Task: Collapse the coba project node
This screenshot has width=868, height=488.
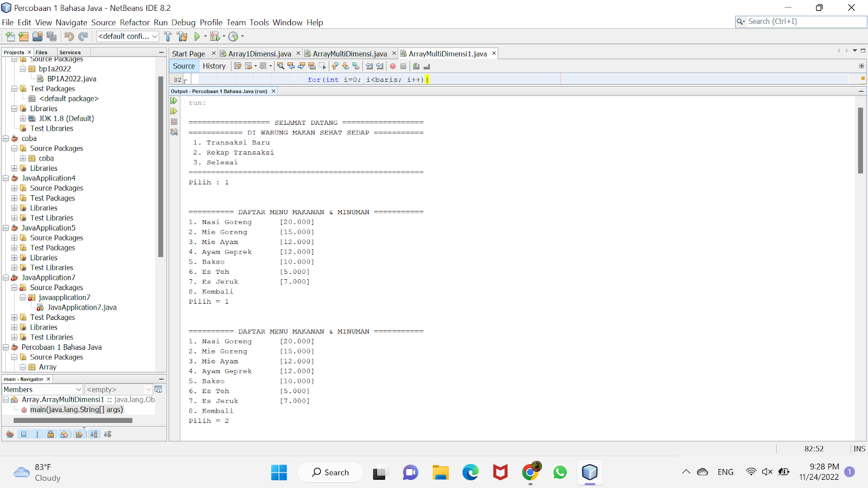Action: click(x=6, y=139)
